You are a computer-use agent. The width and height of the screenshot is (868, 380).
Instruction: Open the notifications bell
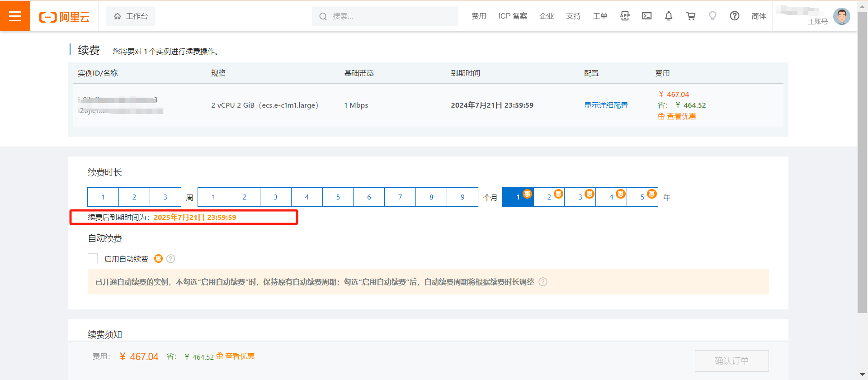tap(669, 16)
